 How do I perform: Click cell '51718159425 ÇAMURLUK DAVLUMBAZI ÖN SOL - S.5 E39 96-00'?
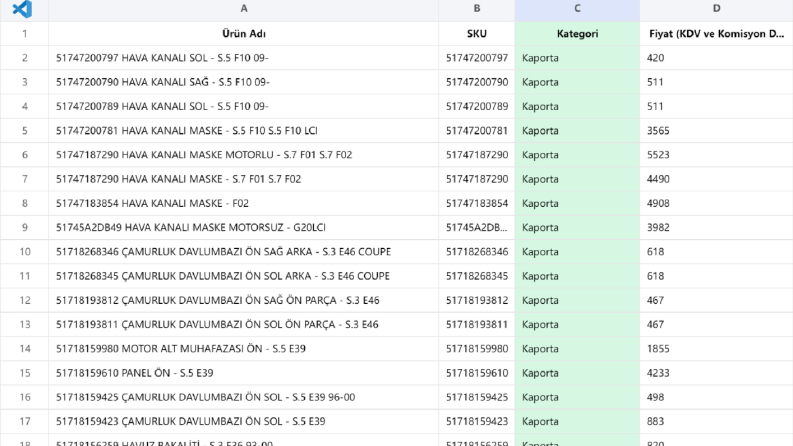pos(244,397)
